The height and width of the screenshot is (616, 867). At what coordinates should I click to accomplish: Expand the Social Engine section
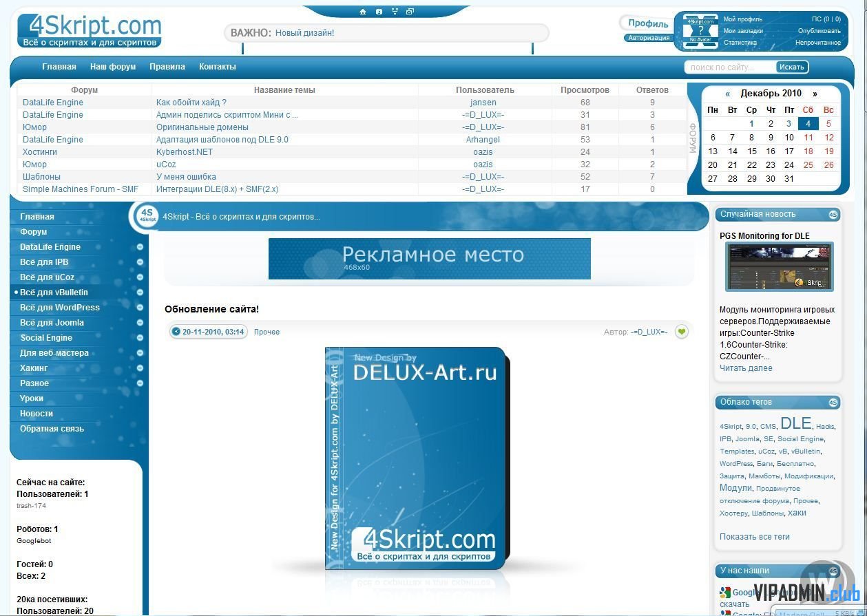[x=140, y=338]
